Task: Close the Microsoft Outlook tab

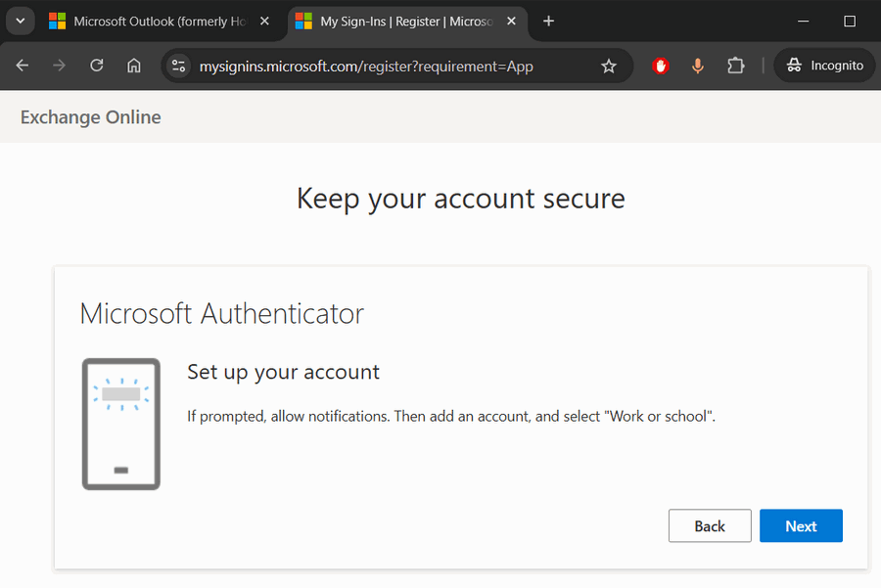Action: pyautogui.click(x=264, y=21)
